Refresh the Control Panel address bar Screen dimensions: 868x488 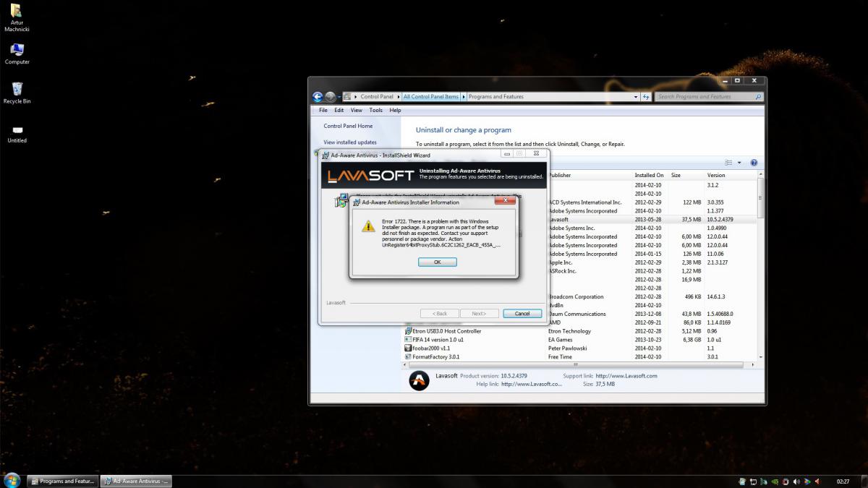click(x=647, y=97)
